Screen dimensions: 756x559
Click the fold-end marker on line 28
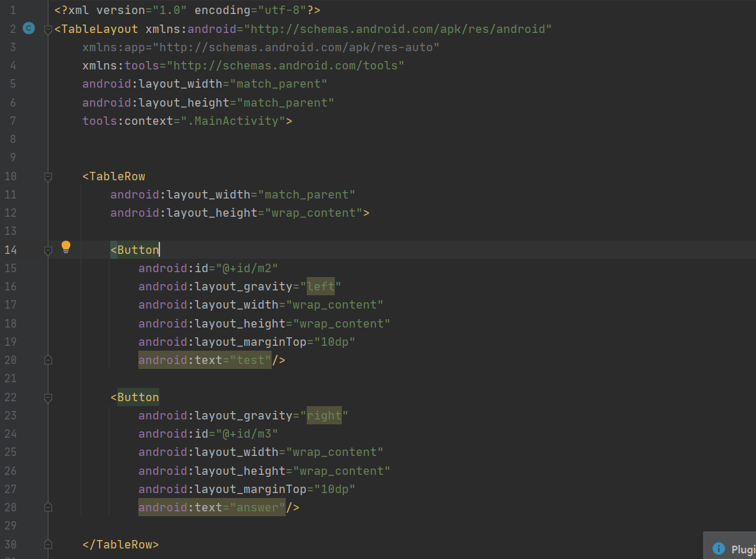coord(48,507)
